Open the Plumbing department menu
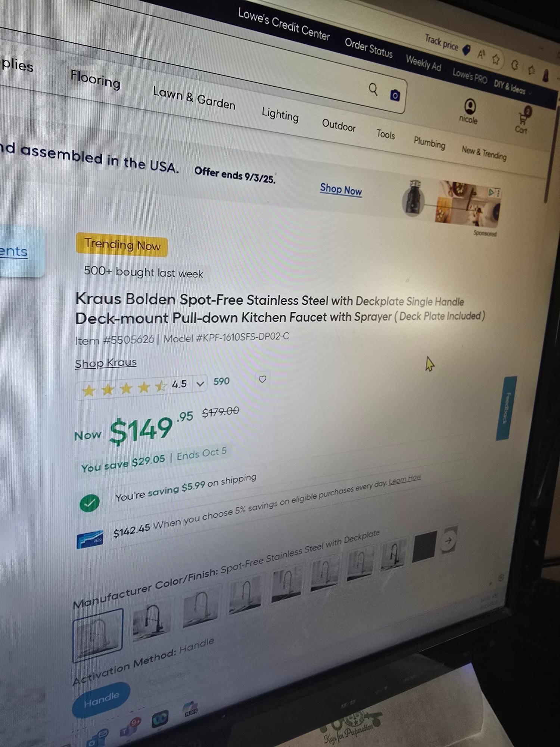Image resolution: width=560 pixels, height=747 pixels. point(429,142)
